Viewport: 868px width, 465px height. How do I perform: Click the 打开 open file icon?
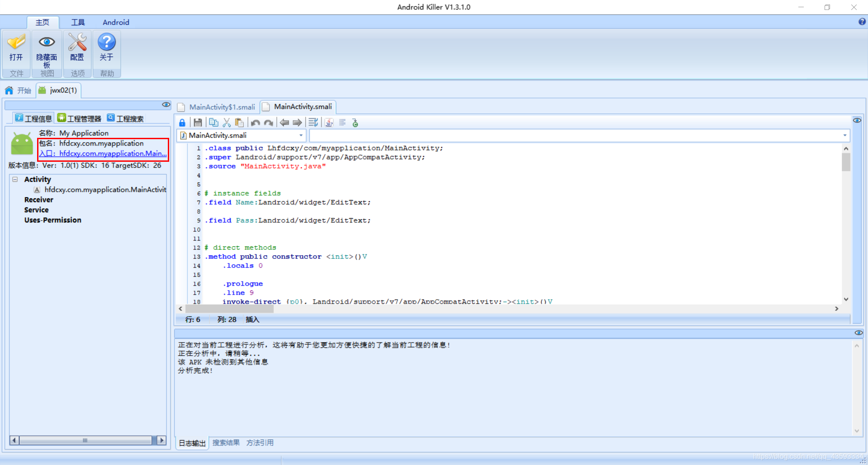16,42
